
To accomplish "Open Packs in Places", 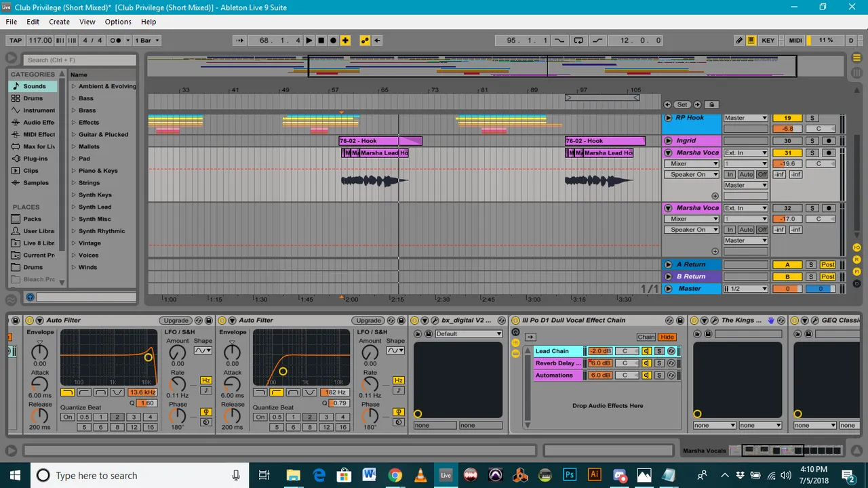I will pyautogui.click(x=32, y=219).
